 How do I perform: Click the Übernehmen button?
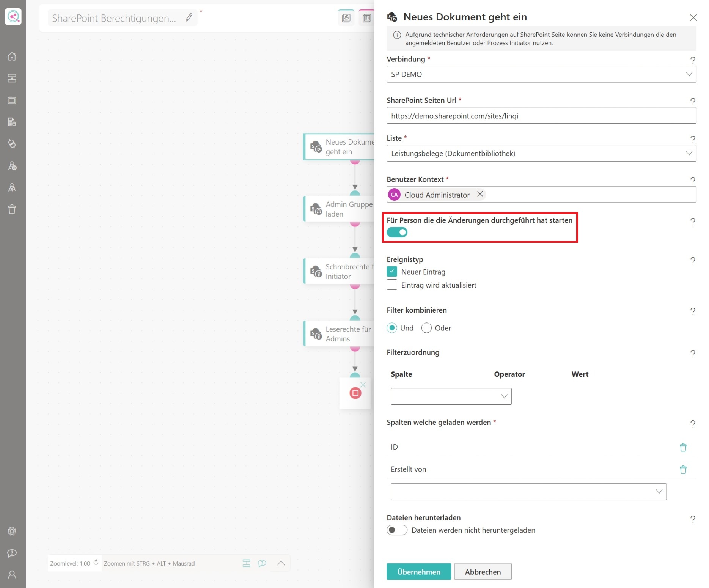tap(419, 572)
